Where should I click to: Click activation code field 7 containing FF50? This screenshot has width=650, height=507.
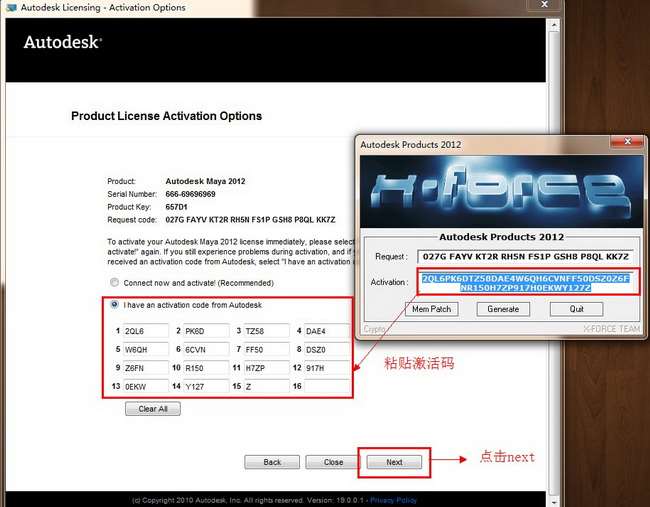[x=266, y=349]
